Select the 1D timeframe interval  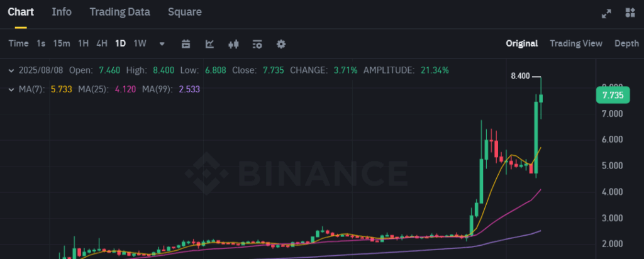(x=120, y=43)
